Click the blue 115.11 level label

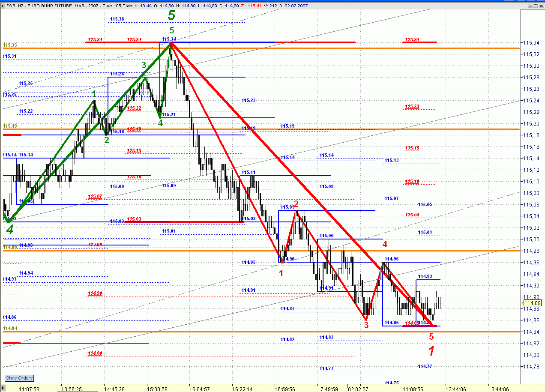point(249,172)
